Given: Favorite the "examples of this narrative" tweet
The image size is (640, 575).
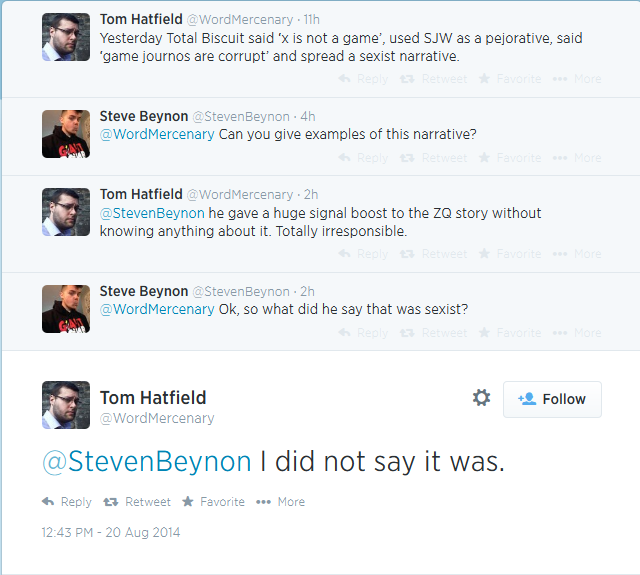Looking at the screenshot, I should coord(510,158).
